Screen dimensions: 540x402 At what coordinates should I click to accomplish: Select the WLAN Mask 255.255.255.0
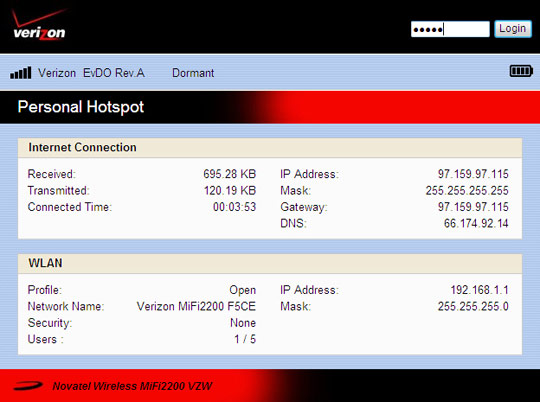point(473,307)
